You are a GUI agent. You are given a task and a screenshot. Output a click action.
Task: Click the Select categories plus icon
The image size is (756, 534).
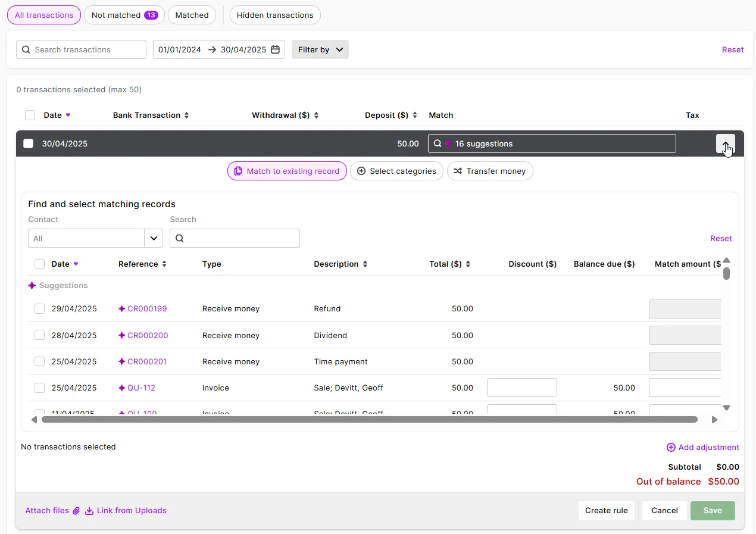coord(361,171)
